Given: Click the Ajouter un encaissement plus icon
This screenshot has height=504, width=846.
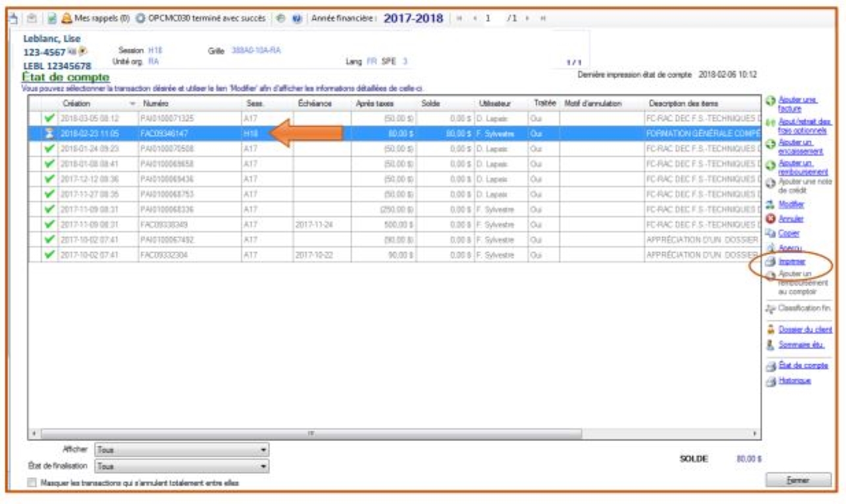Looking at the screenshot, I should (771, 144).
